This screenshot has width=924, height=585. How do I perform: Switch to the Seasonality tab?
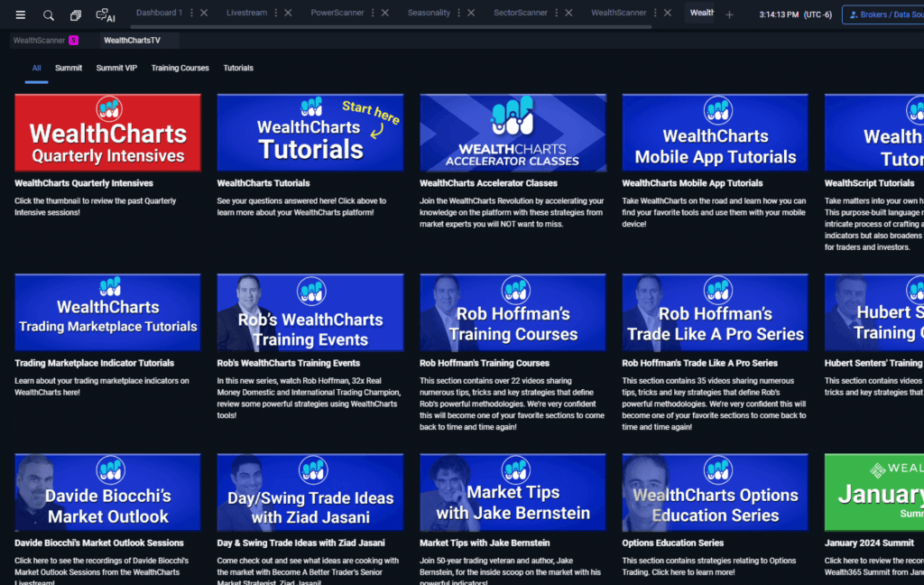point(429,13)
